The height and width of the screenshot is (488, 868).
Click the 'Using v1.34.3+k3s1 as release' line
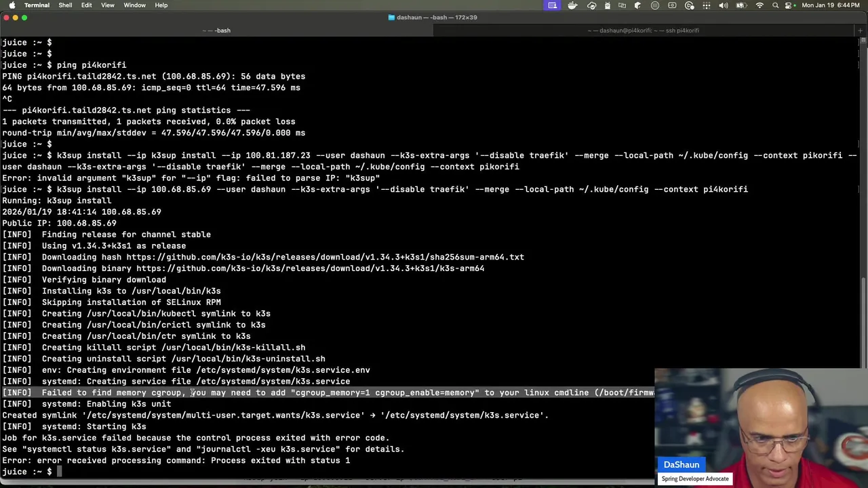coord(94,246)
